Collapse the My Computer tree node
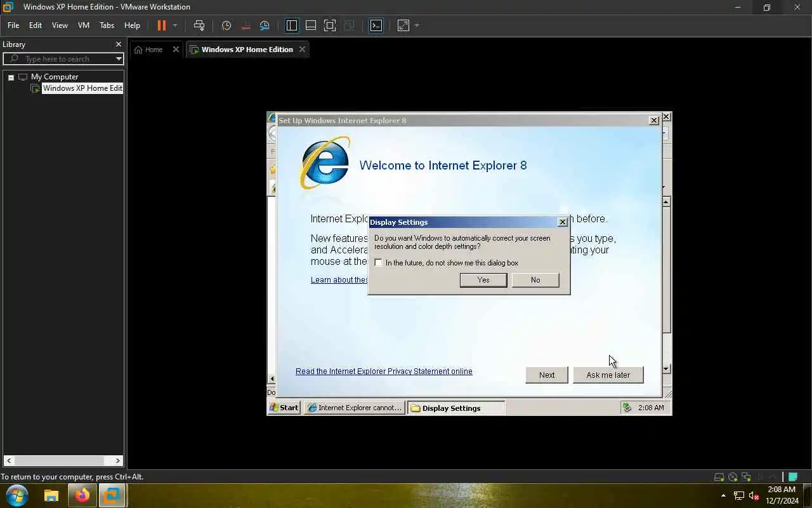This screenshot has width=812, height=508. coord(11,77)
